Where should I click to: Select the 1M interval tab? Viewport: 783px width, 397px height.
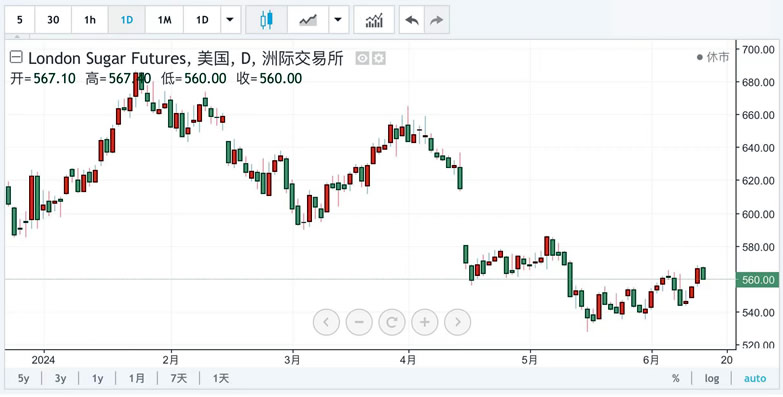click(164, 20)
